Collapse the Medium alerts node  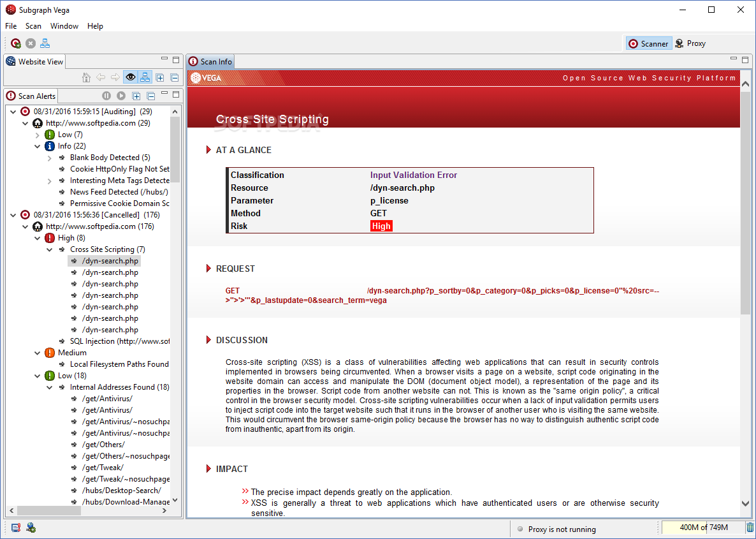coord(37,353)
